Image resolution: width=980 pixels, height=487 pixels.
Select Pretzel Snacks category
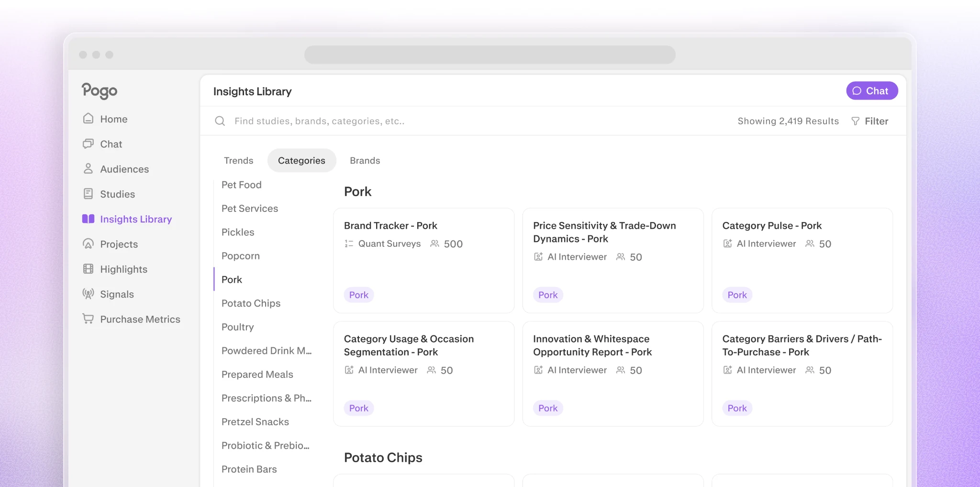coord(255,422)
